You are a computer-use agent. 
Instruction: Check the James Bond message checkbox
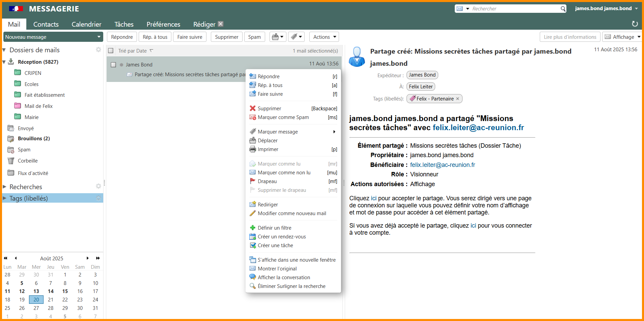click(x=113, y=65)
